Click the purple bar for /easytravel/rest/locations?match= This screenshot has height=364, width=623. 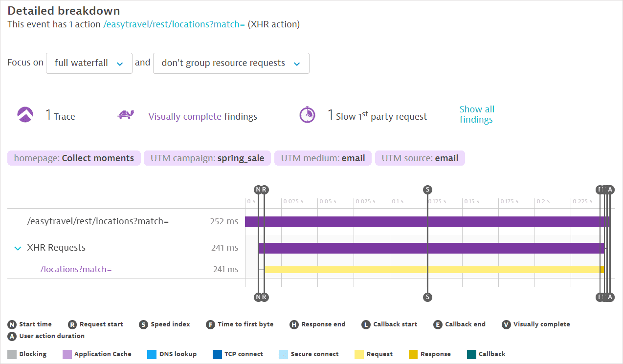[427, 222]
